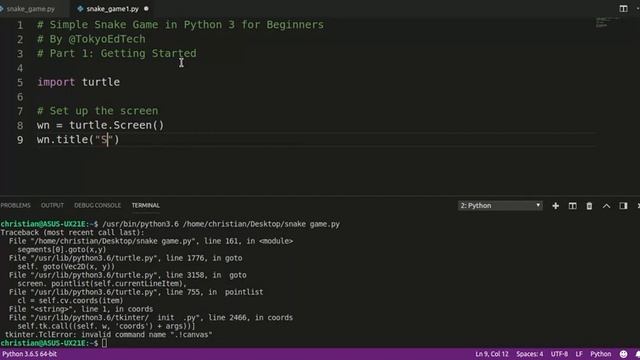Click the feedback smiley icon
The width and height of the screenshot is (640, 360).
click(623, 354)
